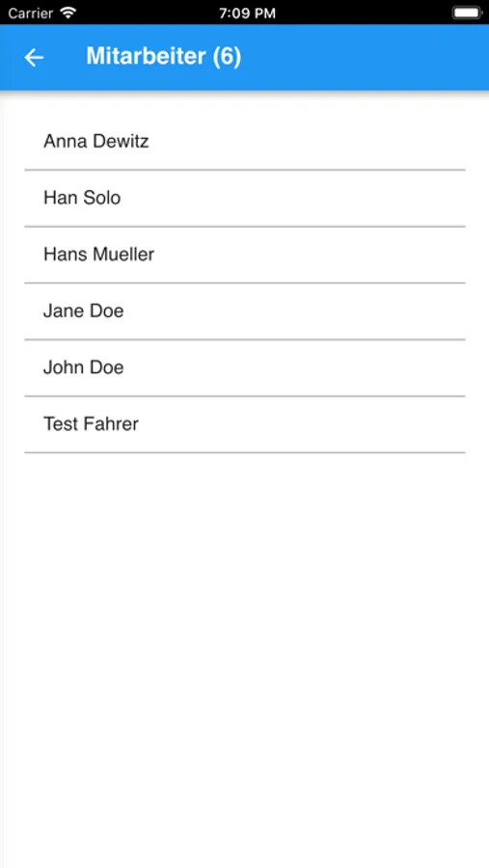Viewport: 489px width, 868px height.
Task: Tap the Wi-Fi signal icon in status bar
Action: click(x=68, y=13)
